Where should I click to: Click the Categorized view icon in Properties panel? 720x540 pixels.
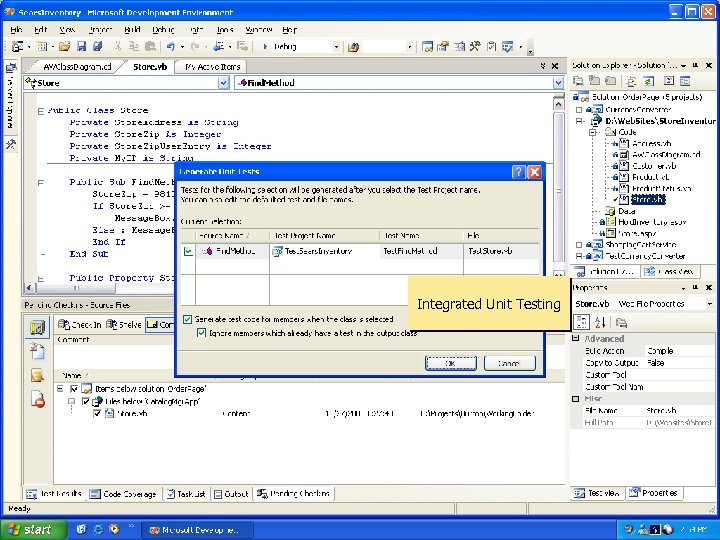pyautogui.click(x=581, y=322)
